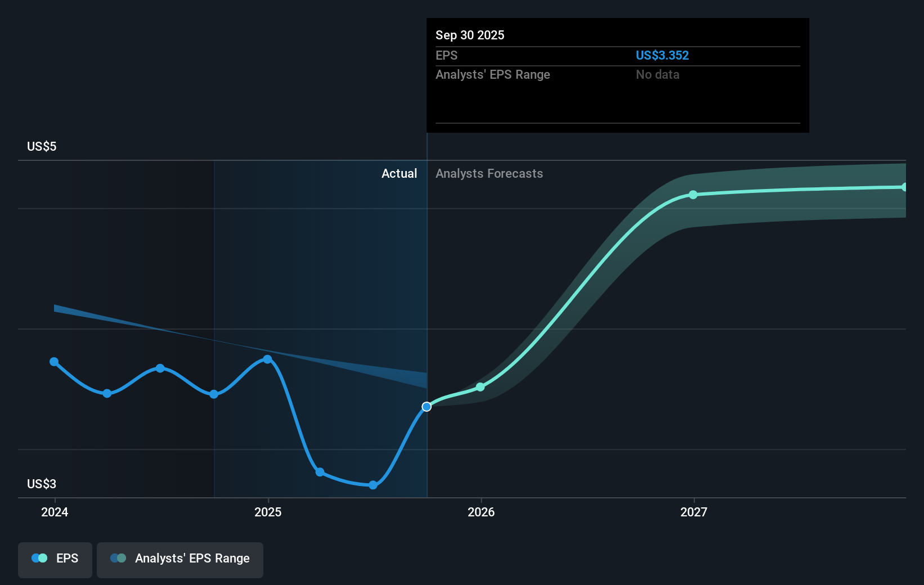Click the first EPS data point at 2024
The height and width of the screenshot is (585, 924).
(54, 362)
